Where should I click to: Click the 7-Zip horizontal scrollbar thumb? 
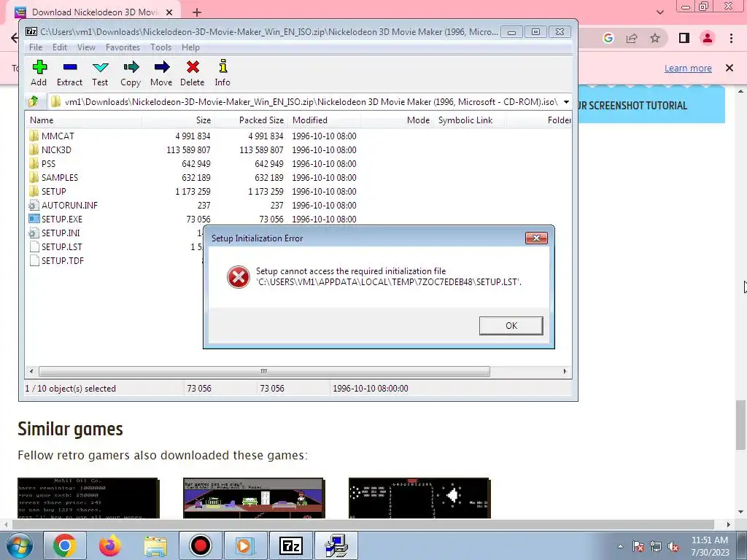[264, 371]
